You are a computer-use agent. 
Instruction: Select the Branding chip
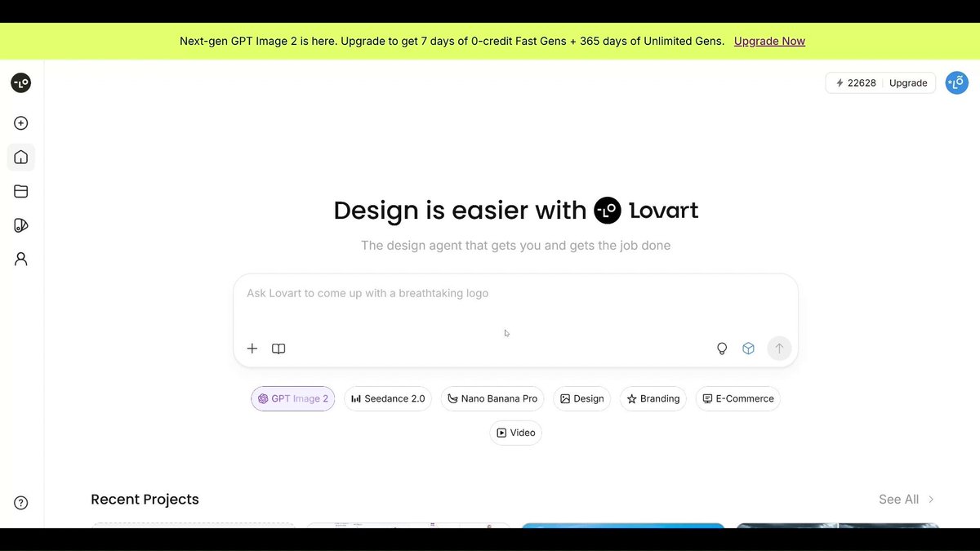[653, 398]
